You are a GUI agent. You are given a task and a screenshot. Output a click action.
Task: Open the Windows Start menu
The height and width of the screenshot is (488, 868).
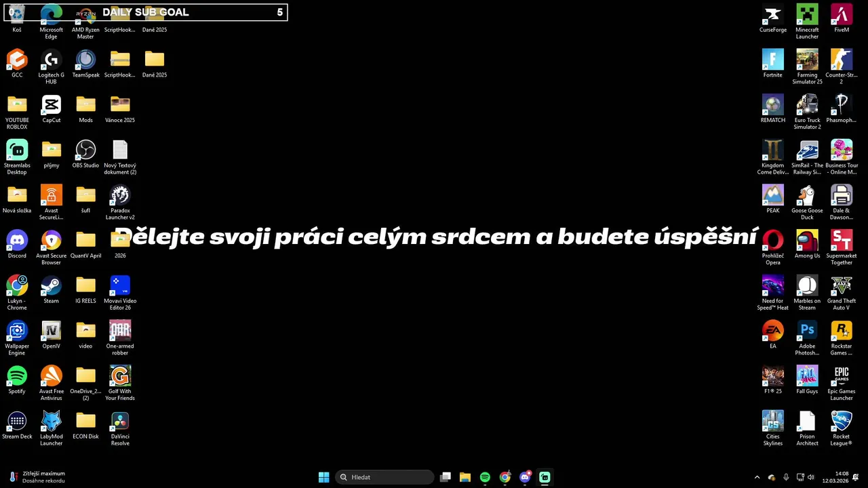tap(324, 477)
